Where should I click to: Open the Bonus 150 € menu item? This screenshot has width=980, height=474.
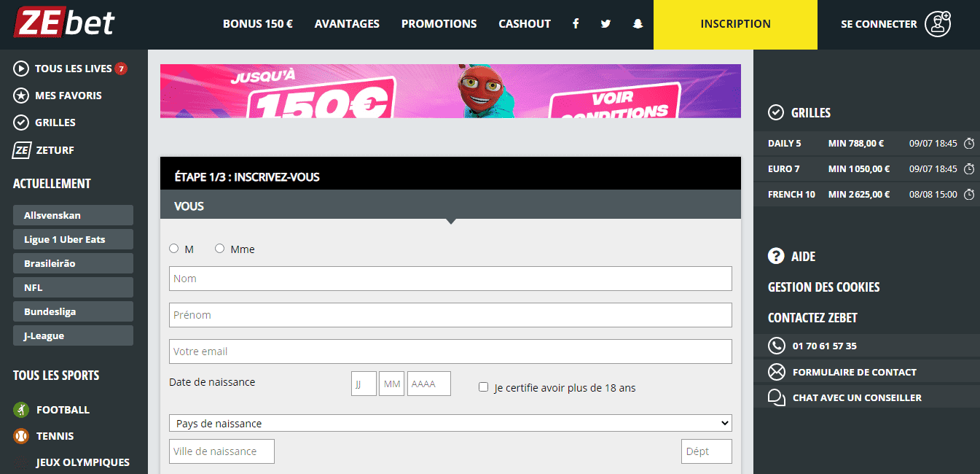click(258, 24)
